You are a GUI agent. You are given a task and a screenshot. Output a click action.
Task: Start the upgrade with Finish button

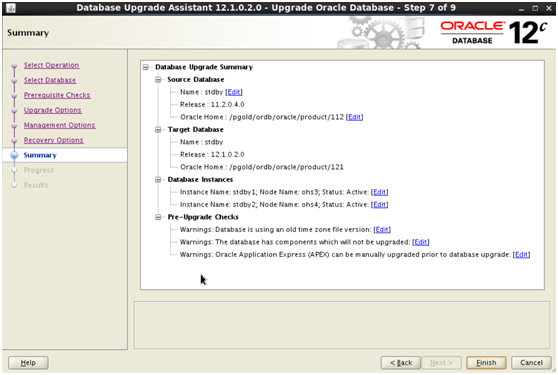coord(486,363)
